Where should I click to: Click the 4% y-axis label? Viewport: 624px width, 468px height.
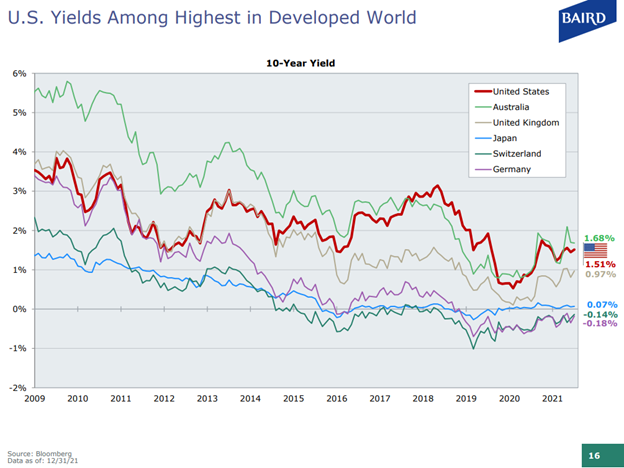[x=21, y=152]
